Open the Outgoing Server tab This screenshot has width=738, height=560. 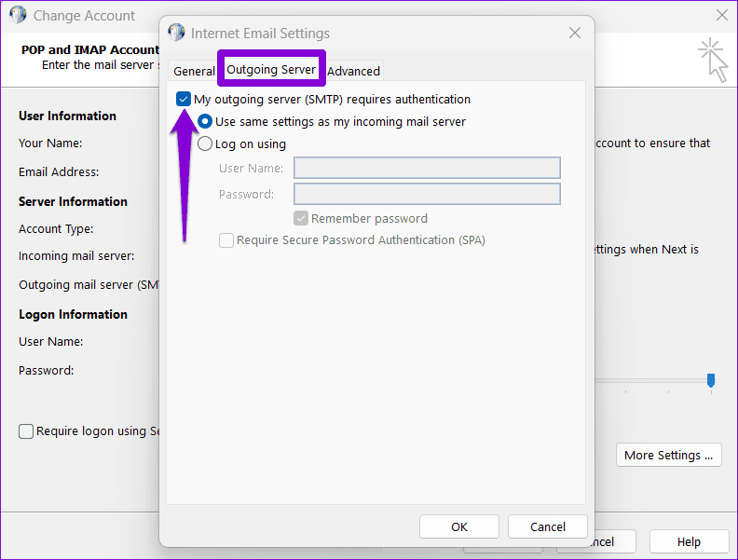(271, 69)
